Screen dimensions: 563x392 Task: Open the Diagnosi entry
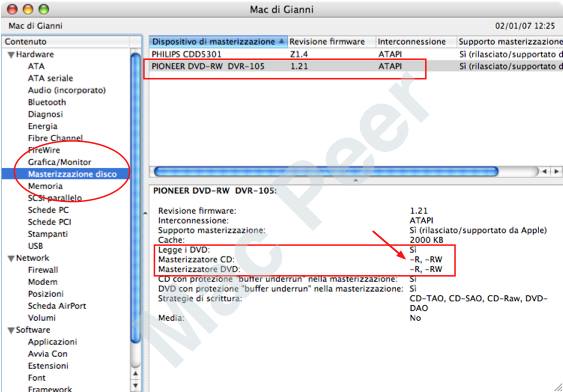[x=45, y=114]
